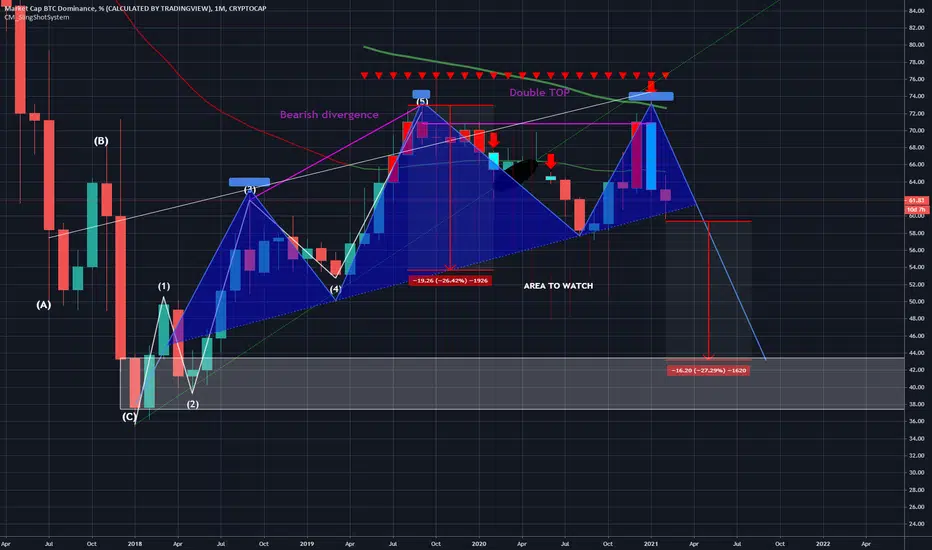Click the 50.00 price axis label
The height and width of the screenshot is (550, 932).
click(x=916, y=301)
